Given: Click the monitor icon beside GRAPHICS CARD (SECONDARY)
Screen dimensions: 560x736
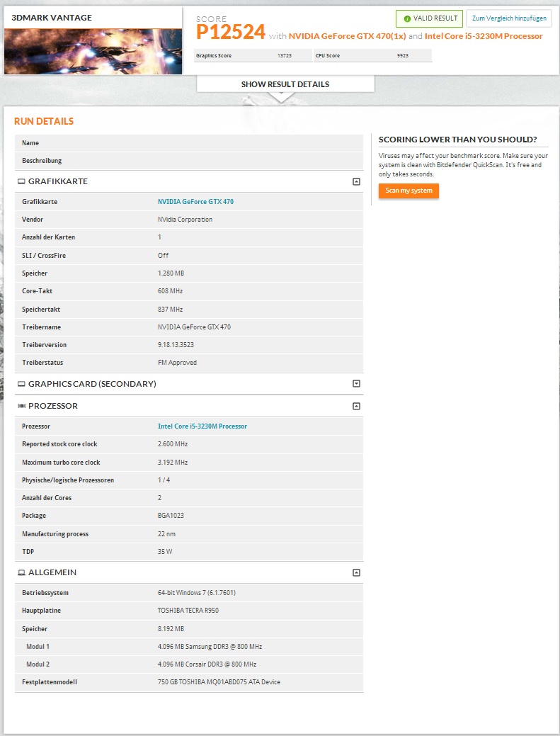Looking at the screenshot, I should [x=21, y=384].
